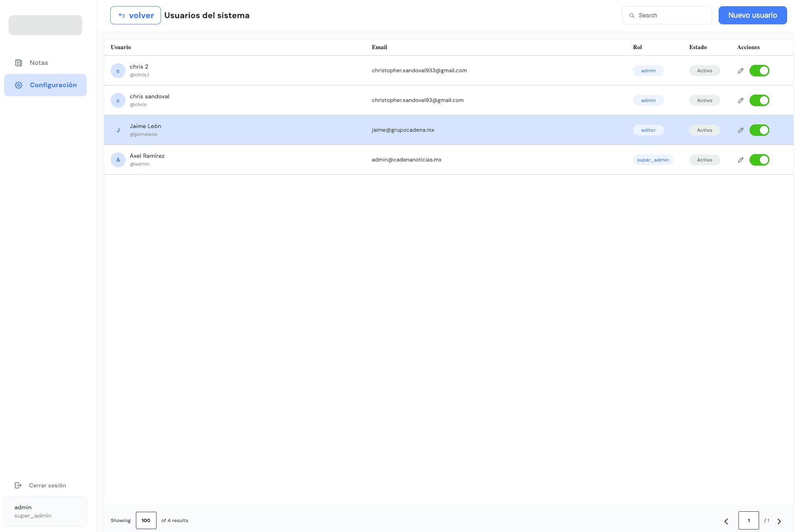Click Activo status for Axel Ramírez

pos(705,160)
